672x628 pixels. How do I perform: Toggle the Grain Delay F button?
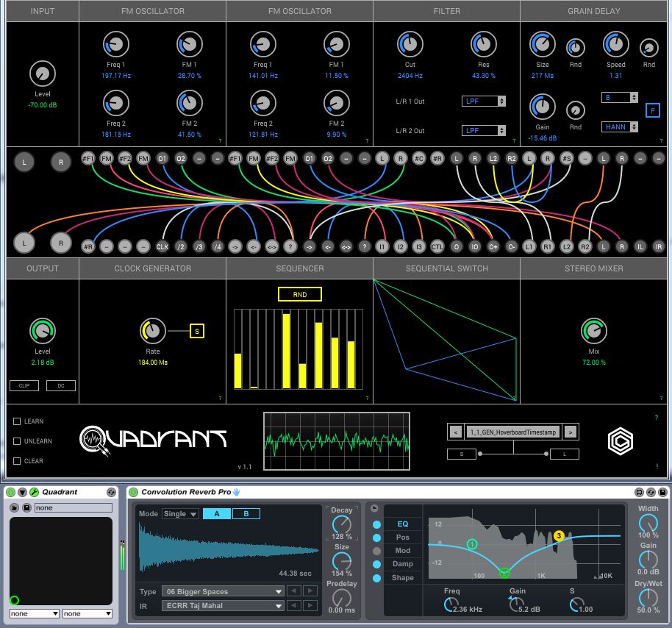tap(652, 110)
